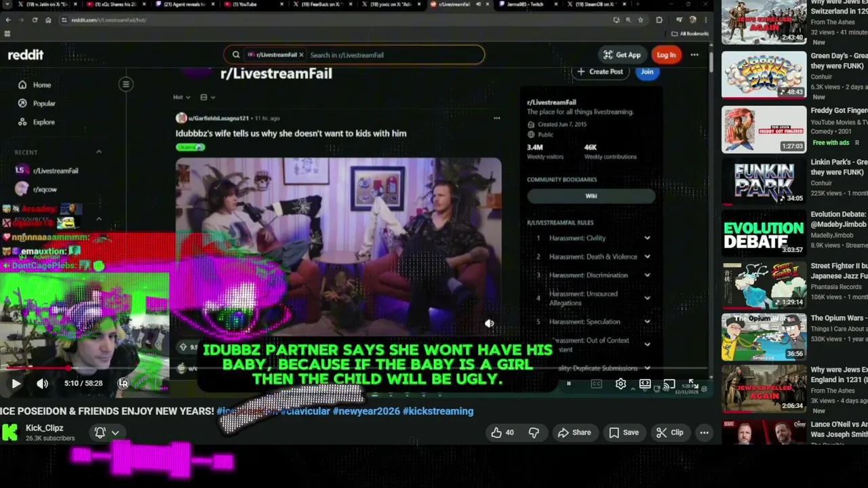
Task: Open Popular in the Reddit sidebar
Action: click(38, 104)
